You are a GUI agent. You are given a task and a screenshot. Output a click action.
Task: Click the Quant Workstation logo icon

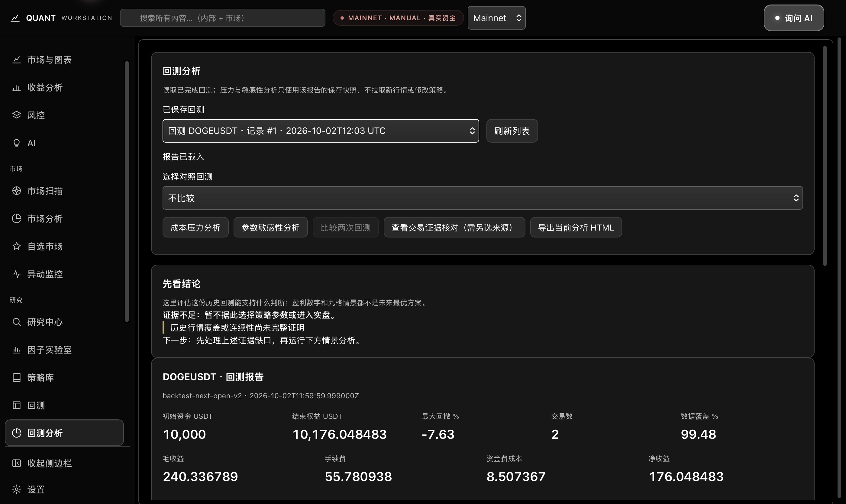pos(15,18)
